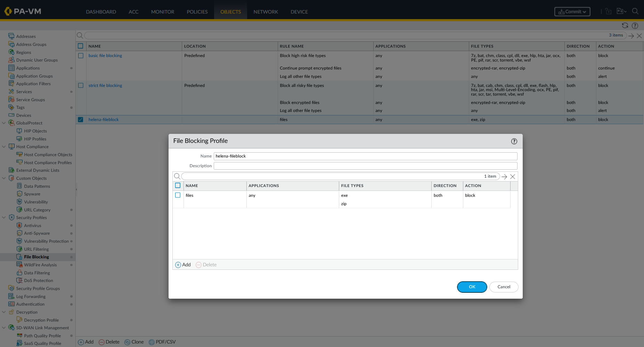Click the Name field containing helena-fileblock
The image size is (644, 347).
pyautogui.click(x=365, y=156)
